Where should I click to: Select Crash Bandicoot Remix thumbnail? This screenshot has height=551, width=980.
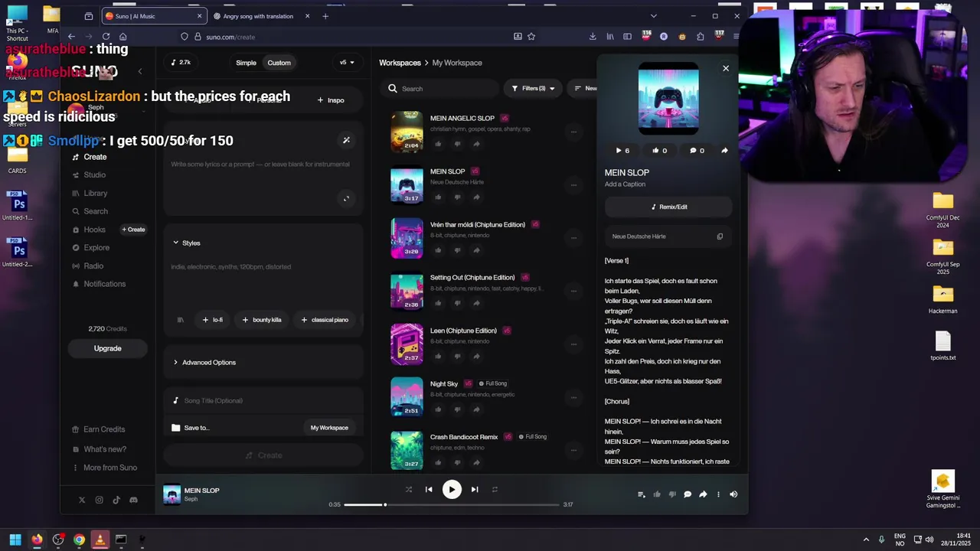(407, 450)
